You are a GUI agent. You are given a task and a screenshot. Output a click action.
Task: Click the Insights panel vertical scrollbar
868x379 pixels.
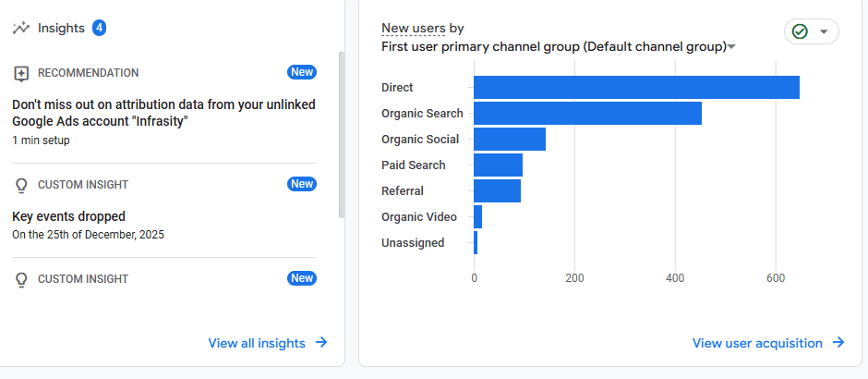coord(341,135)
